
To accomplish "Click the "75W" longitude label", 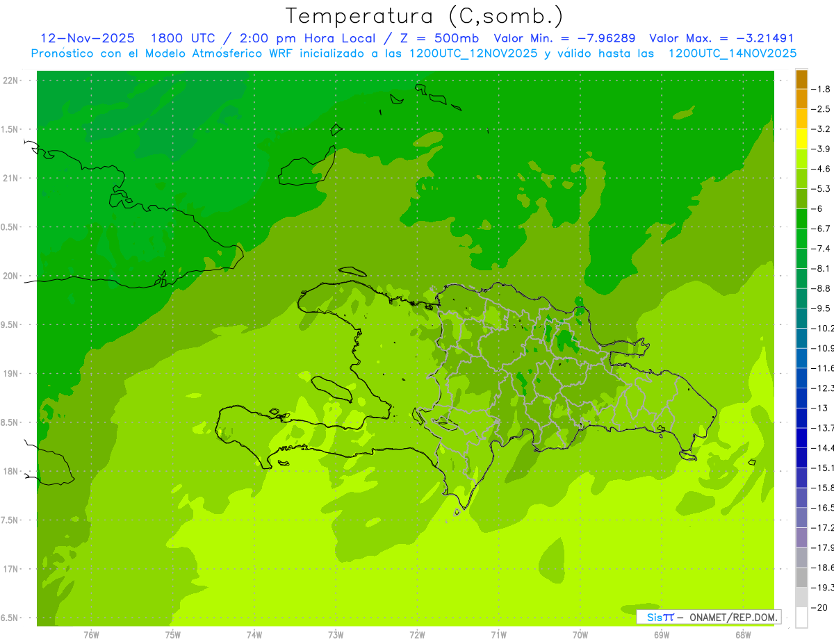I will tap(173, 634).
